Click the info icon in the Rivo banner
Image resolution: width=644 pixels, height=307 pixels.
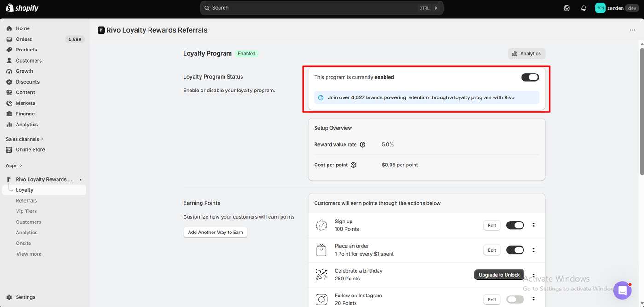click(321, 97)
